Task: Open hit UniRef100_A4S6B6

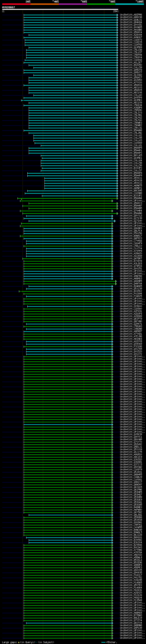Action: (x=131, y=30)
